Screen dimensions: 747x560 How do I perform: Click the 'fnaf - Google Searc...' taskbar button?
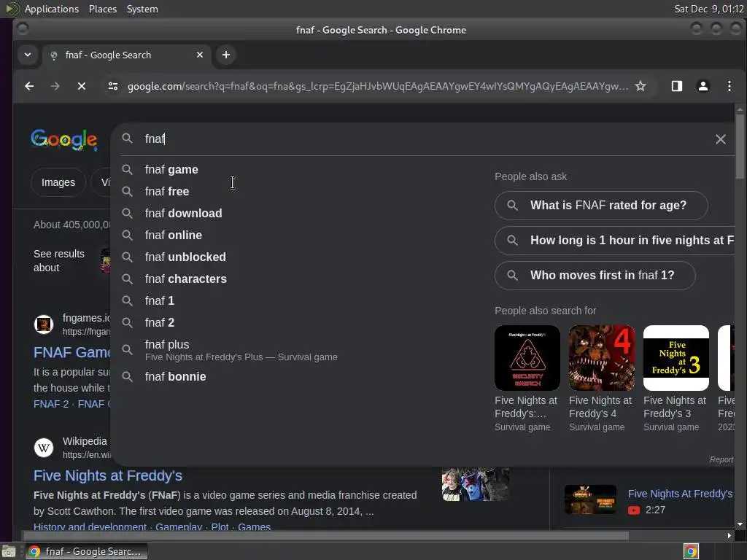pos(86,551)
